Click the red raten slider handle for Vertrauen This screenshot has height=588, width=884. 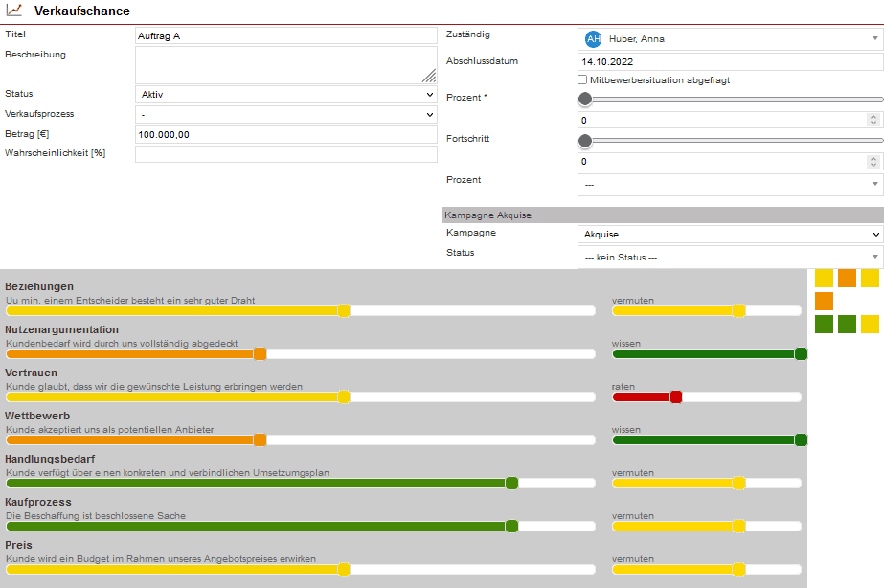676,397
